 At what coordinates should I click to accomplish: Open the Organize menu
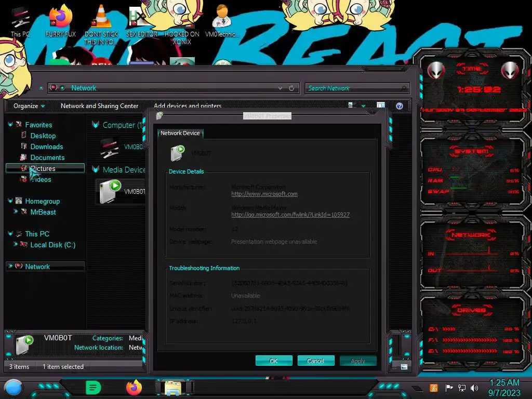coord(29,106)
